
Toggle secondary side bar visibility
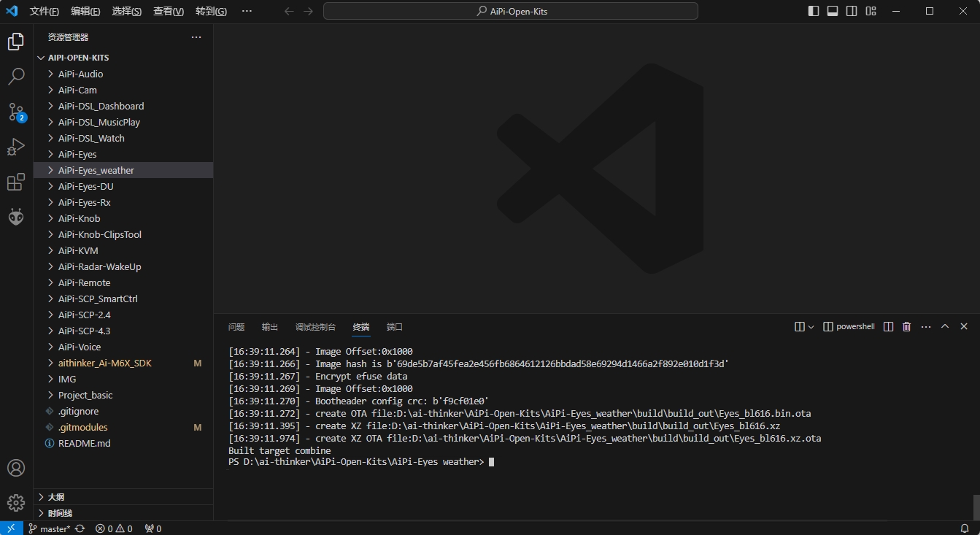pyautogui.click(x=852, y=11)
